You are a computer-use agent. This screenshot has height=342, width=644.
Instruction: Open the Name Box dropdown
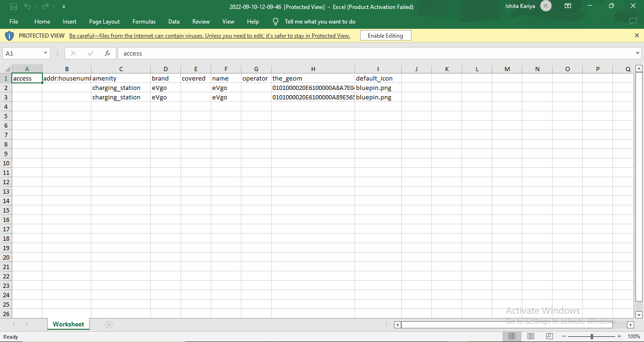click(45, 53)
